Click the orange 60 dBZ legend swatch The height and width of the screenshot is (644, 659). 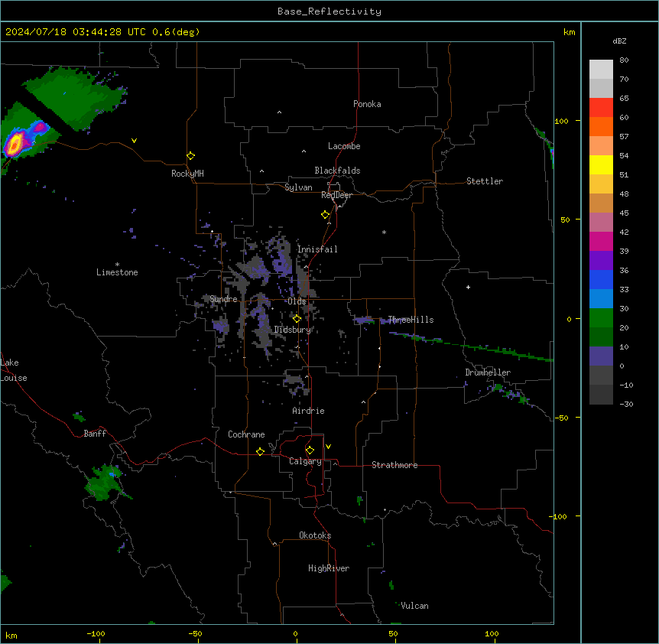pyautogui.click(x=601, y=126)
